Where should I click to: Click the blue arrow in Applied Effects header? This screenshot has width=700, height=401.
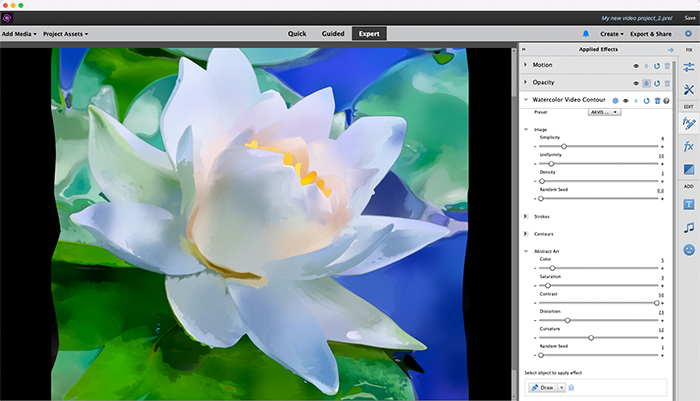pos(670,50)
